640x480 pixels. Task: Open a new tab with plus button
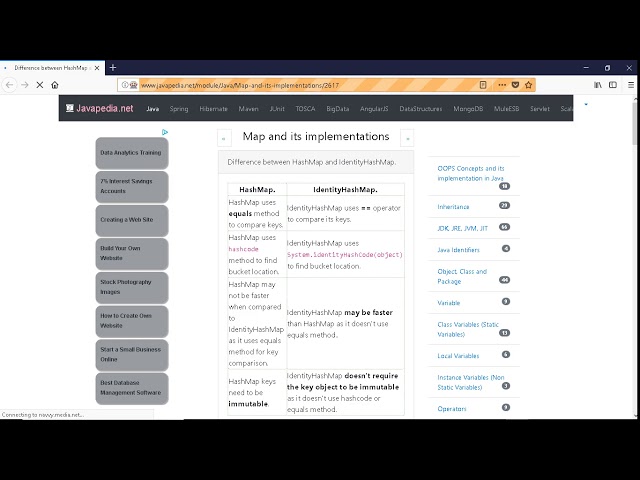coord(113,67)
